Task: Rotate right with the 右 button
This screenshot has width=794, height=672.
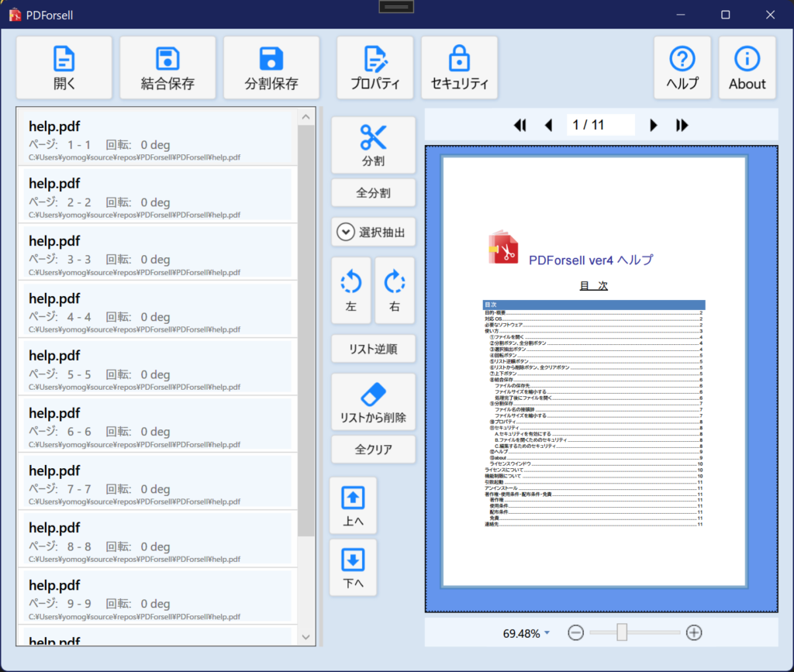Action: (395, 291)
